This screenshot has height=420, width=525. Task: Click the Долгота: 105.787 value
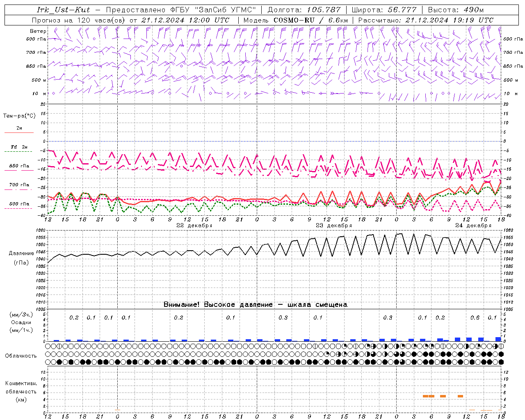coord(304,10)
